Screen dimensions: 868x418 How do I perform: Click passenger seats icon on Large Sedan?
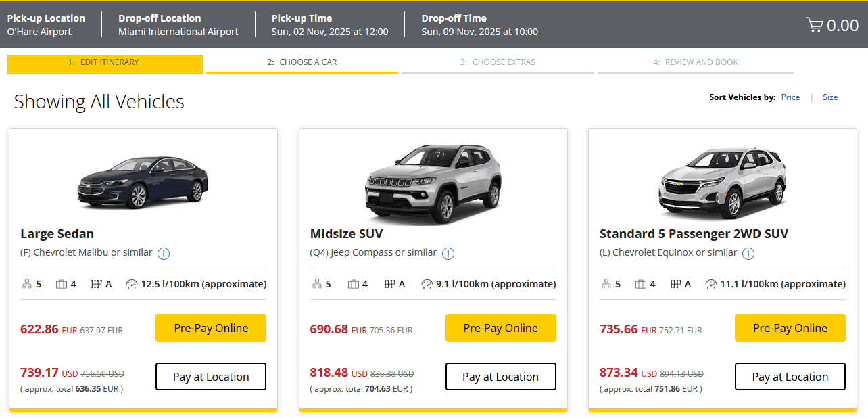[x=27, y=284]
